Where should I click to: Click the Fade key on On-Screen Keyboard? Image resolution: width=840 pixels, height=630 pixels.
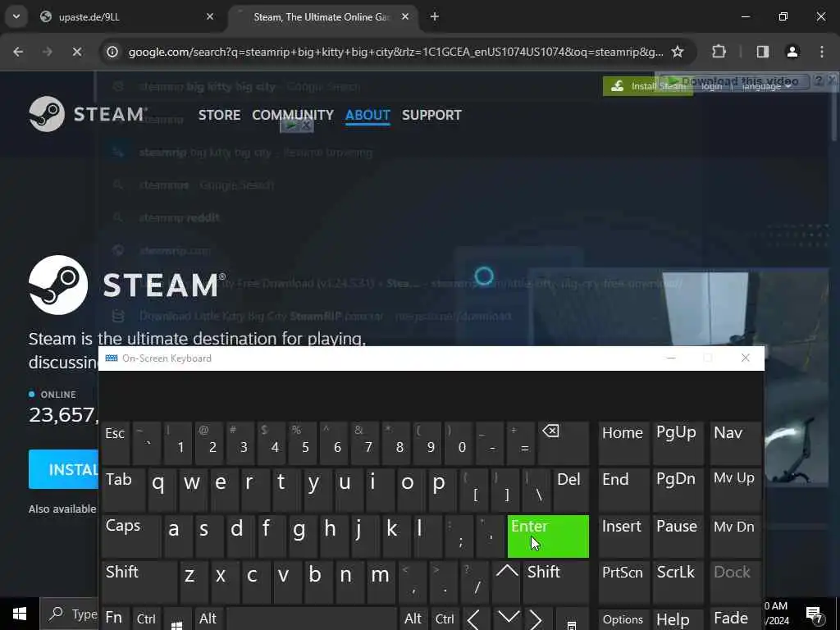735,619
